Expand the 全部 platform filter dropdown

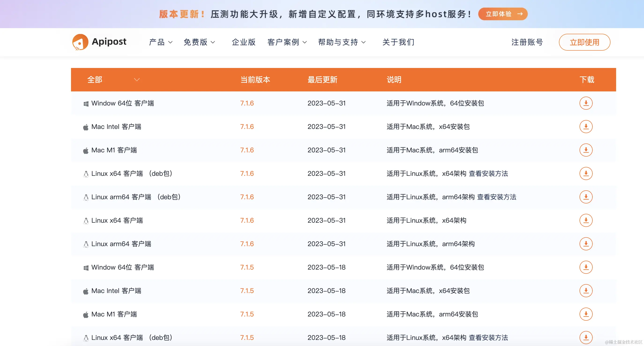coord(136,80)
